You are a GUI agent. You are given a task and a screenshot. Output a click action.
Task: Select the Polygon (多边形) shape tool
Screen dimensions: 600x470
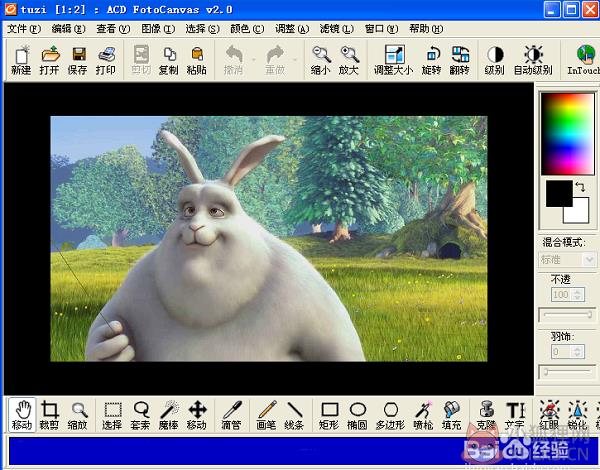tap(390, 416)
